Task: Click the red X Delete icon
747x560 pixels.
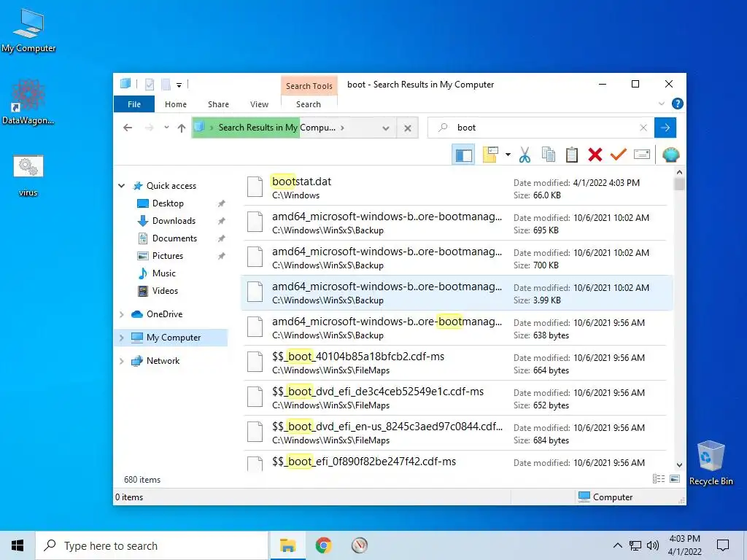Action: tap(595, 155)
